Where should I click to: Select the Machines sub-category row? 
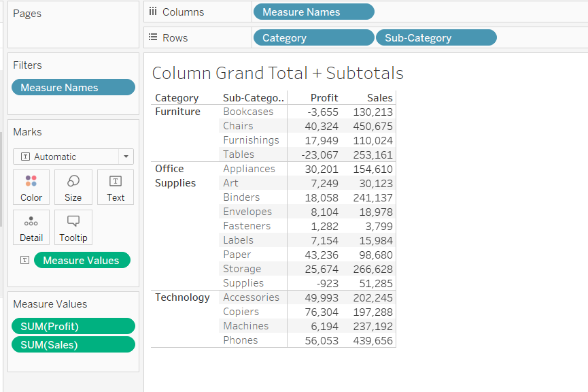(x=245, y=325)
